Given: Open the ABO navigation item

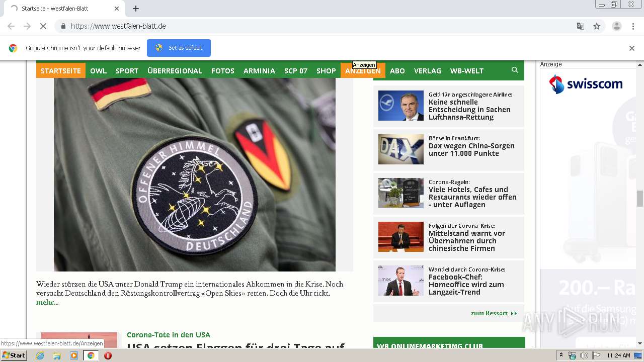Looking at the screenshot, I should pos(397,71).
